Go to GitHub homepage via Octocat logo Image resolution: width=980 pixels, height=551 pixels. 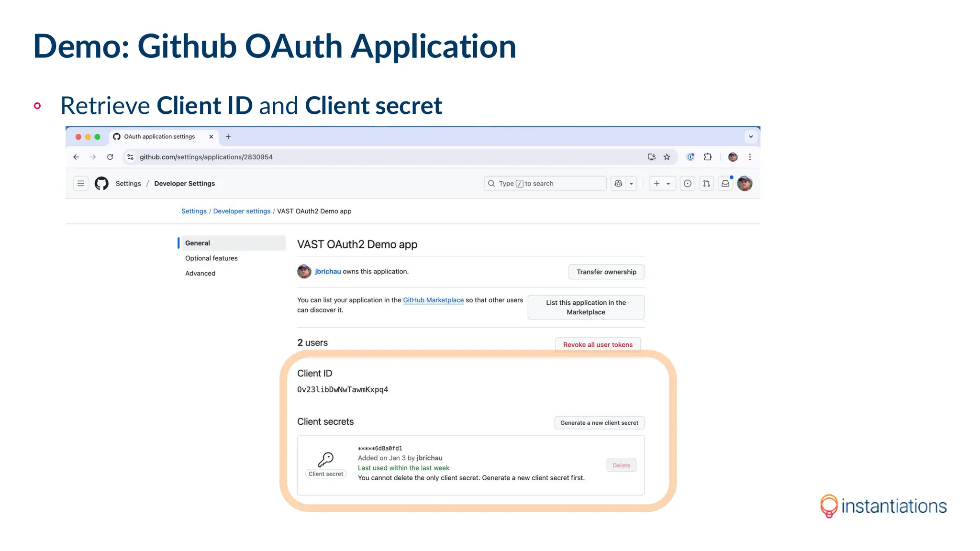pyautogui.click(x=101, y=184)
